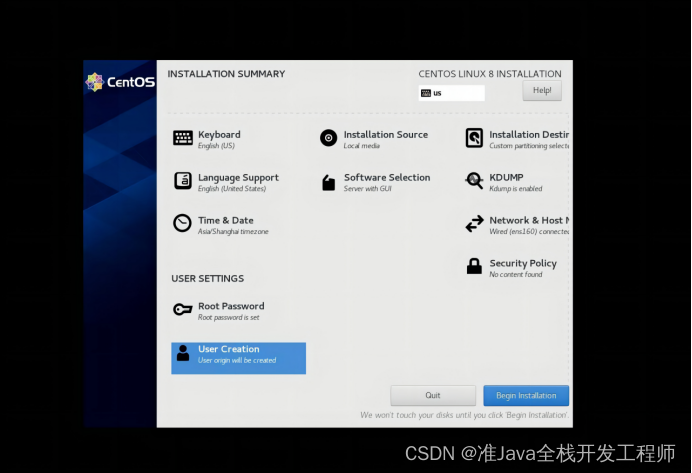Select the User Creation person icon

coord(183,353)
